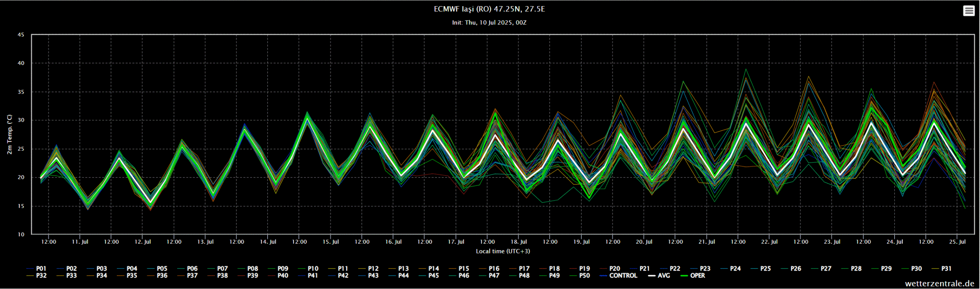The image size is (980, 289).
Task: Click the ECMWF Iași chart title
Action: (489, 9)
